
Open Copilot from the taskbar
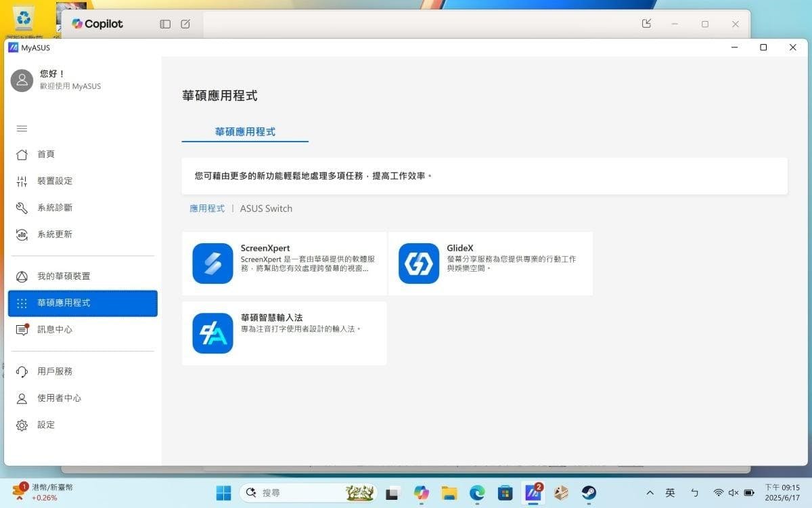click(x=422, y=493)
